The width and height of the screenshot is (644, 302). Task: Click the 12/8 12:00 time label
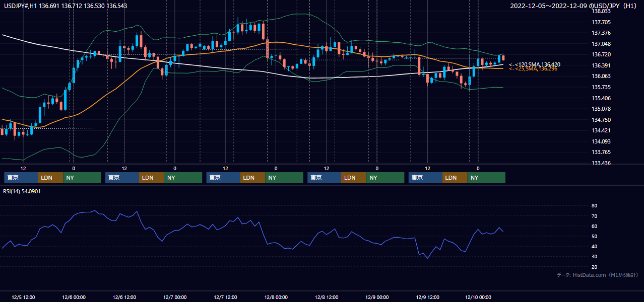[x=327, y=297]
